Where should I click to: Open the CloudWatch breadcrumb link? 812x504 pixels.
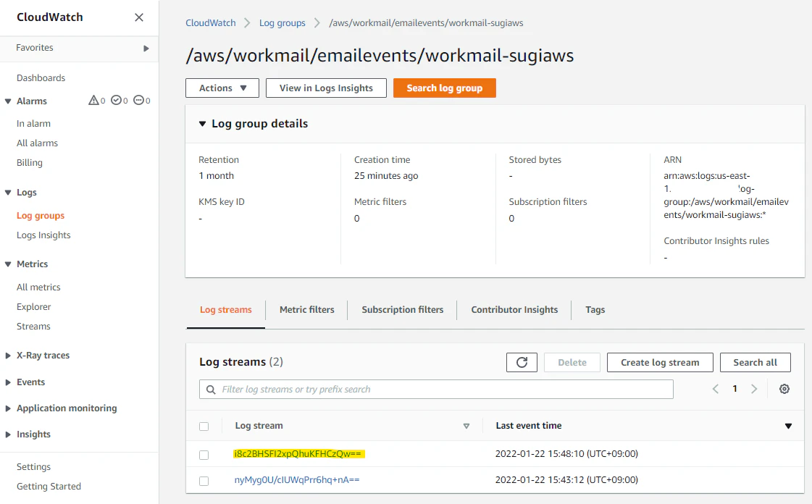211,22
